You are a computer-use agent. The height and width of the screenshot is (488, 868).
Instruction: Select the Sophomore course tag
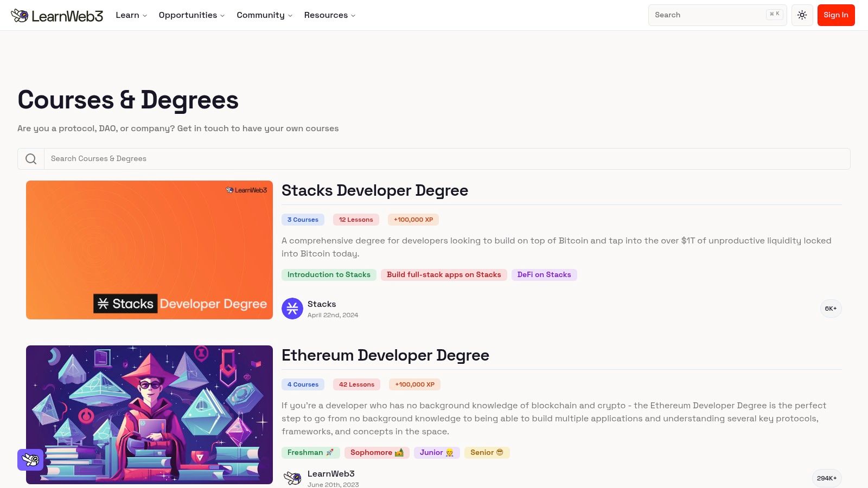[377, 453]
